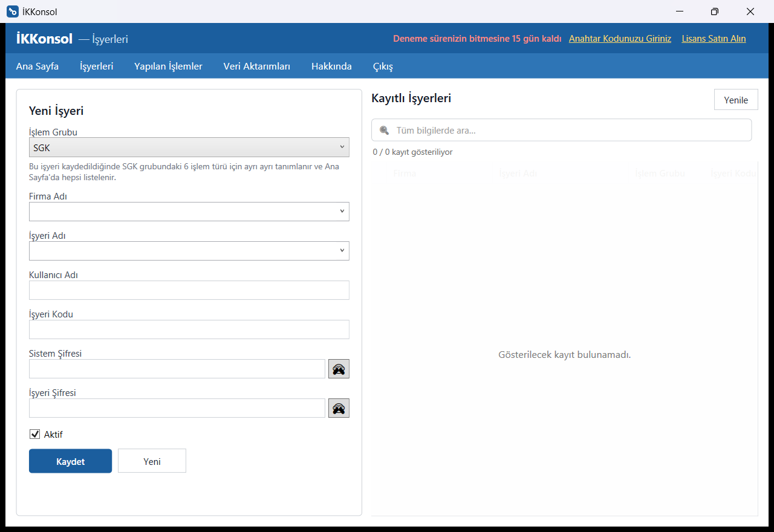Screen dimensions: 774x532
Task: Click the İşyeri Adı column header in the table
Action: coord(518,174)
